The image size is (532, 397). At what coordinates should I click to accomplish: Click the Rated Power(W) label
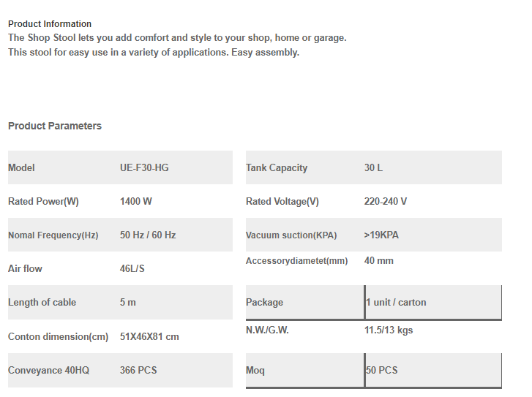pyautogui.click(x=43, y=201)
